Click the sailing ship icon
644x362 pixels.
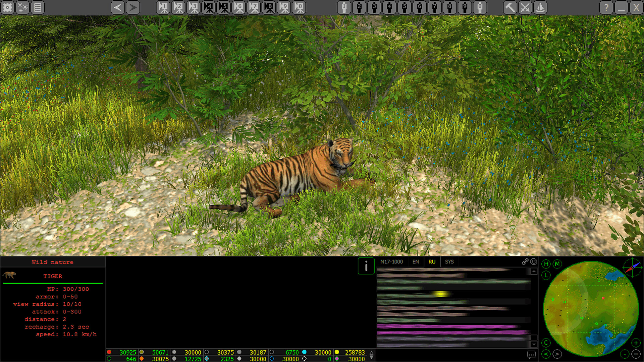click(x=540, y=7)
